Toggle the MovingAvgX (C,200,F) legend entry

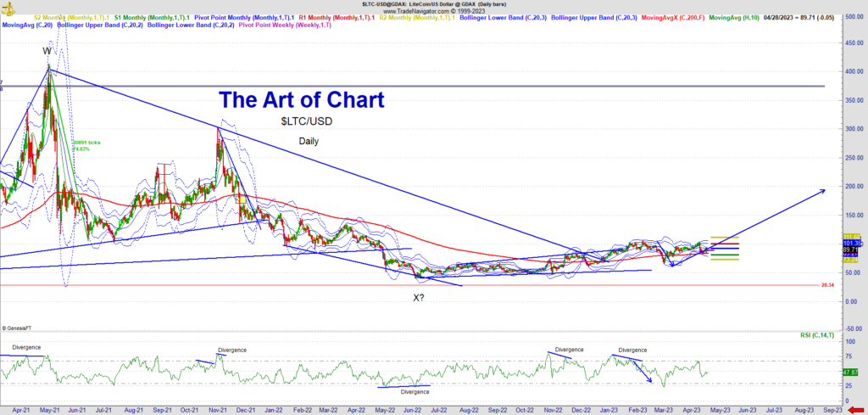672,18
